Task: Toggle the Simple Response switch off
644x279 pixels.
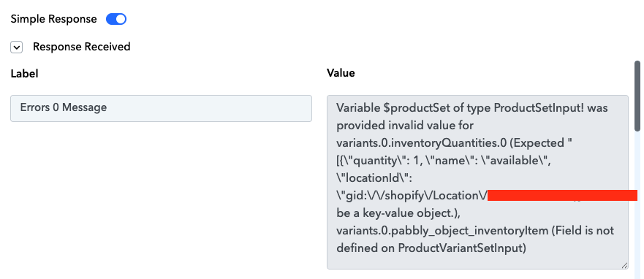Action: (116, 19)
